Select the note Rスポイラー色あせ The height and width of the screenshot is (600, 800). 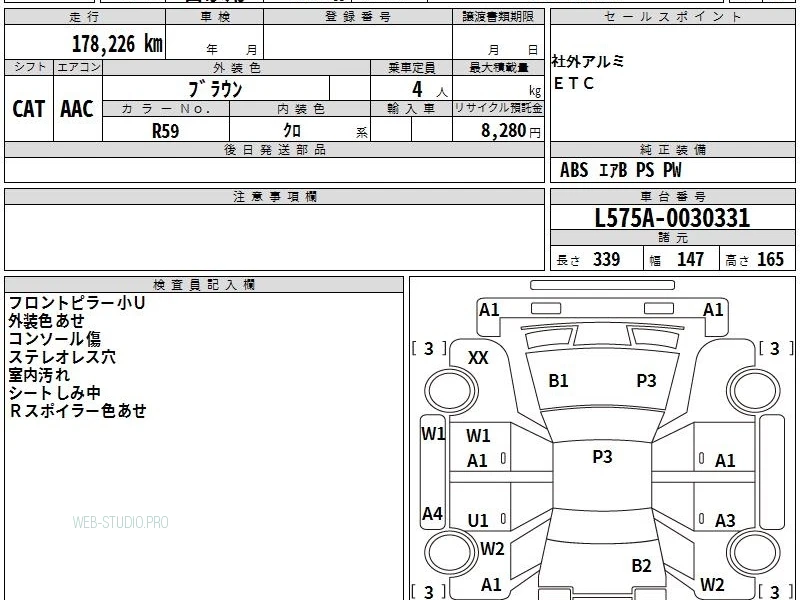[78, 411]
